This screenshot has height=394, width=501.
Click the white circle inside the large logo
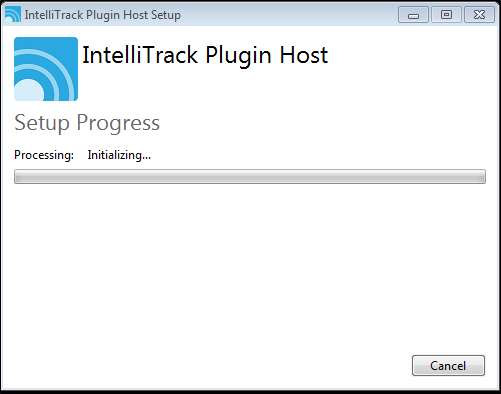pos(29,91)
